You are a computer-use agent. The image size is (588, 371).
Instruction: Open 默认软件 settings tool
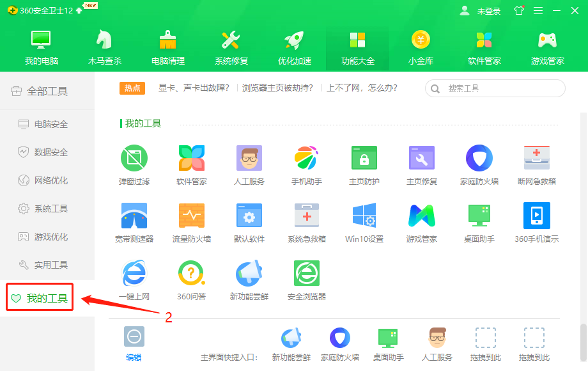249,223
